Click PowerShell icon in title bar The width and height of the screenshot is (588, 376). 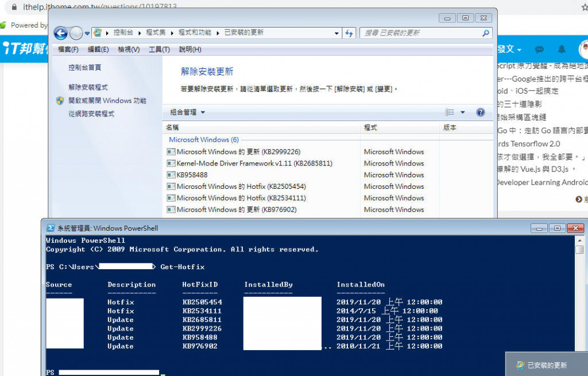click(x=51, y=228)
